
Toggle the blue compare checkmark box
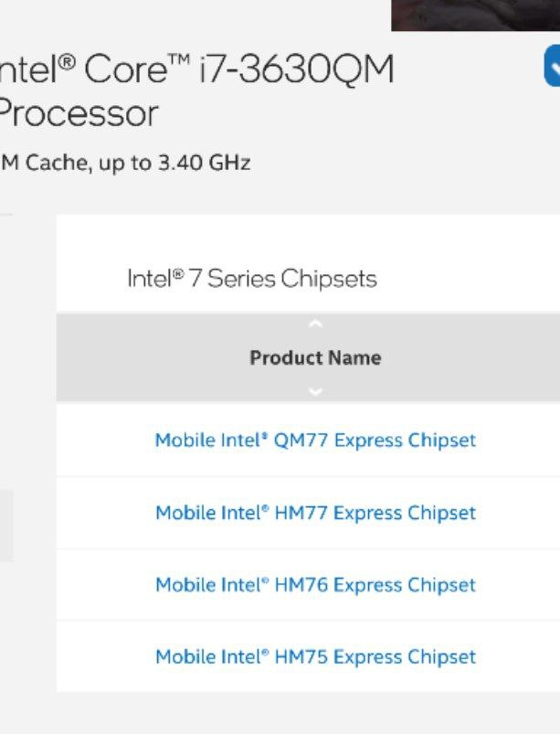pos(553,66)
